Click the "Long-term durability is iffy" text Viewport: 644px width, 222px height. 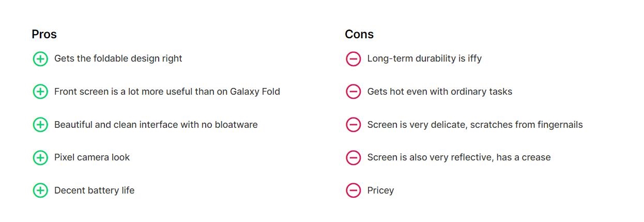[424, 58]
